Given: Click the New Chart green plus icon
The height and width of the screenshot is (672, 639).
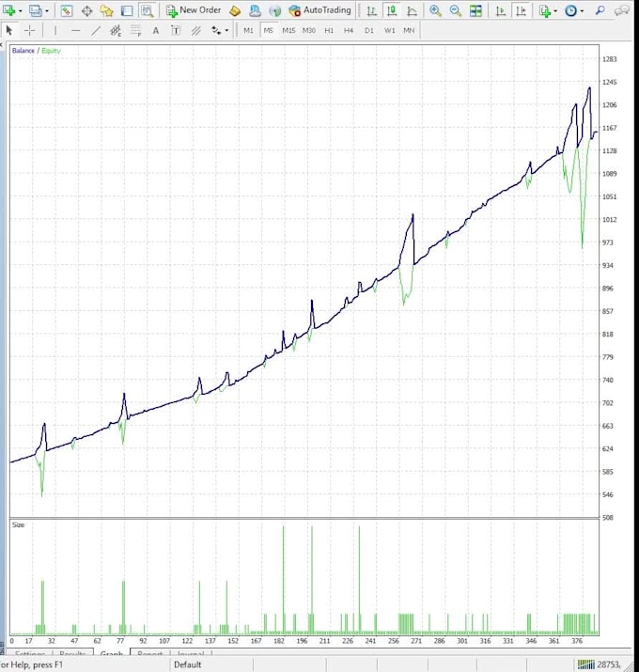Looking at the screenshot, I should pyautogui.click(x=8, y=10).
